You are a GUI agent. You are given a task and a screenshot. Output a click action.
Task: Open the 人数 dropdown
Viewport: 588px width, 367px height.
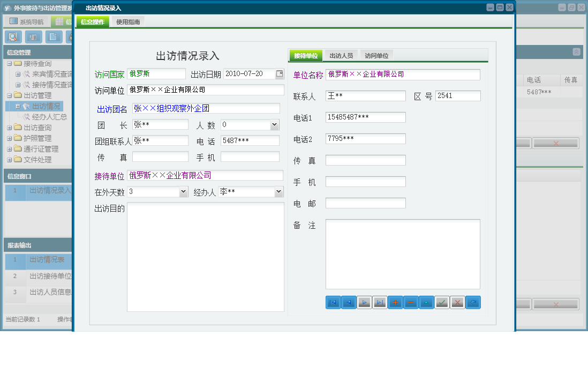(274, 125)
